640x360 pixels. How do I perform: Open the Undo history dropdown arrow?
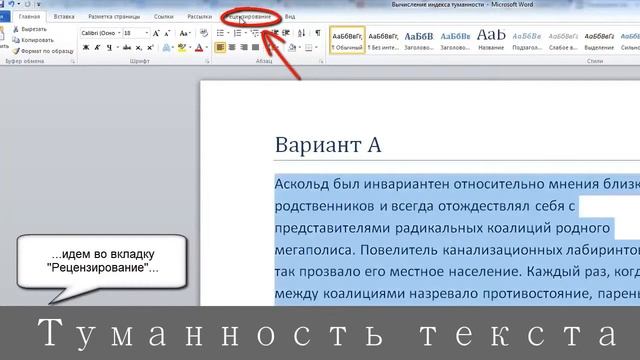coord(18,4)
